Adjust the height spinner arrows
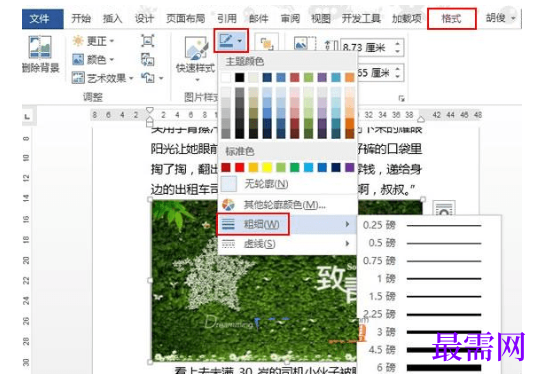Image resolution: width=544 pixels, height=378 pixels. 398,47
